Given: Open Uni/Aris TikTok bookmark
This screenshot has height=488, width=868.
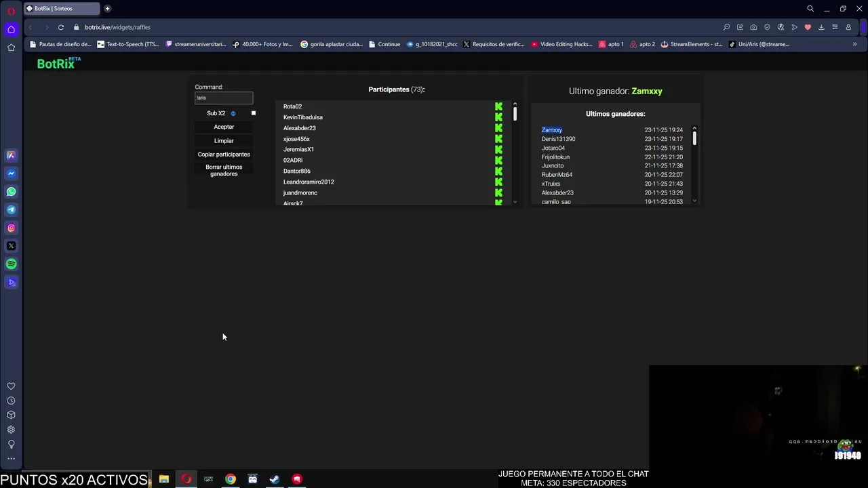Looking at the screenshot, I should click(x=759, y=44).
